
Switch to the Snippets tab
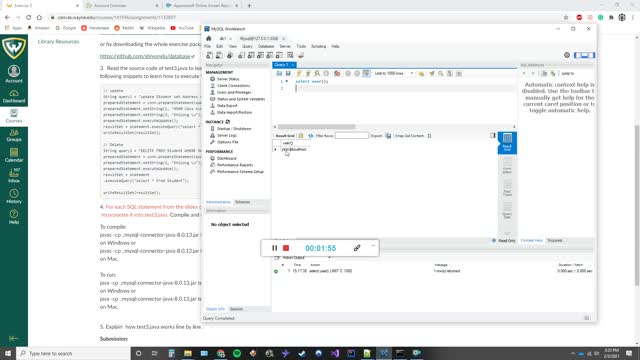pyautogui.click(x=555, y=240)
